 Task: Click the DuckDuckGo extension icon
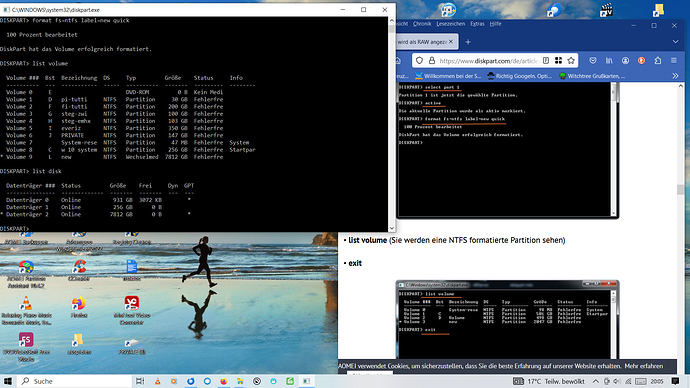(x=642, y=61)
